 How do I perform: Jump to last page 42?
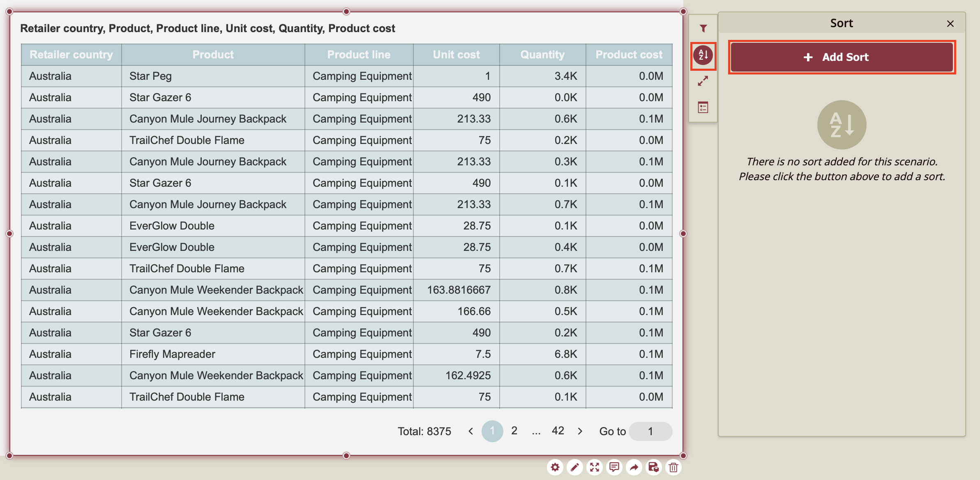click(558, 431)
